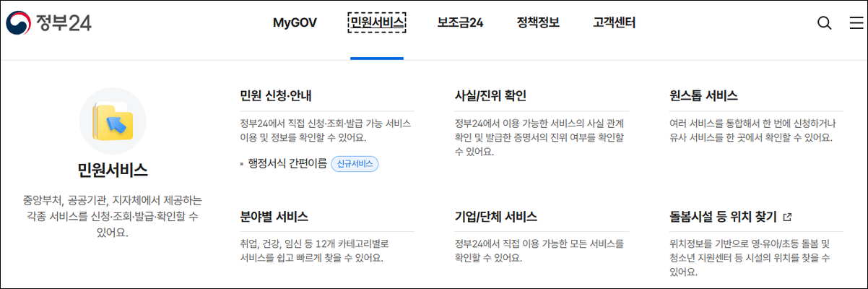Open the 고객센터 menu
This screenshot has height=289, width=868.
(x=614, y=22)
